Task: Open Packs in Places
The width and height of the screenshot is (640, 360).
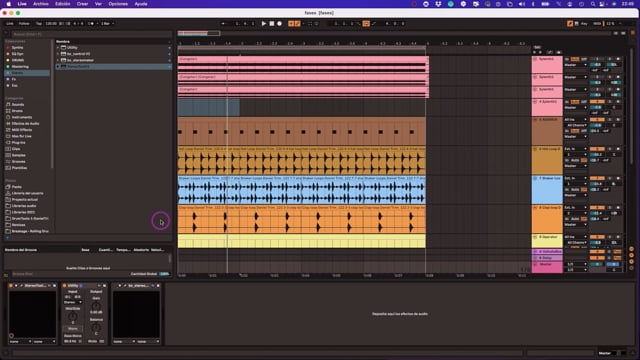Action: pyautogui.click(x=17, y=187)
